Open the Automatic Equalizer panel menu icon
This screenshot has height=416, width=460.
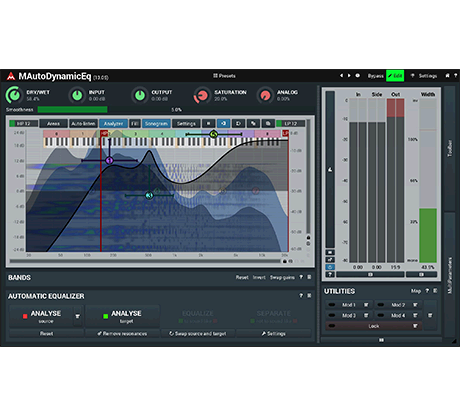309,296
